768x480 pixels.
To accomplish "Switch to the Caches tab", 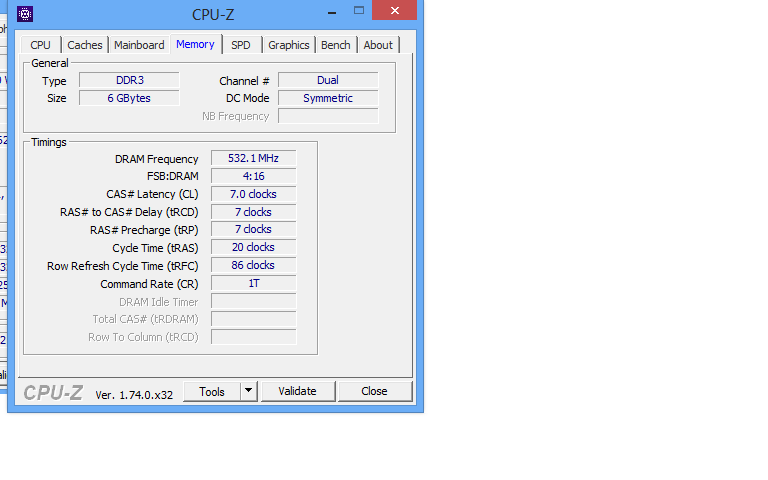I will [x=85, y=45].
